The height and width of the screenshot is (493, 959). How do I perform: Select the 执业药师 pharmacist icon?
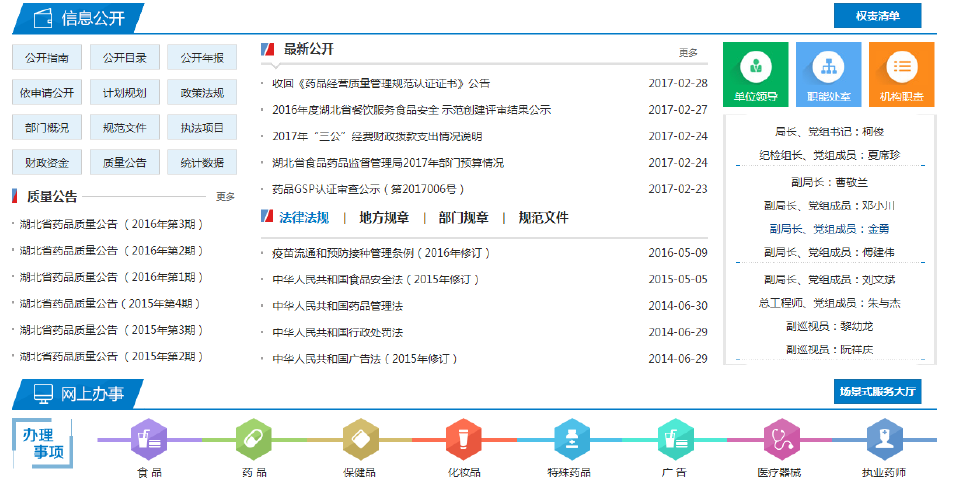coord(884,439)
